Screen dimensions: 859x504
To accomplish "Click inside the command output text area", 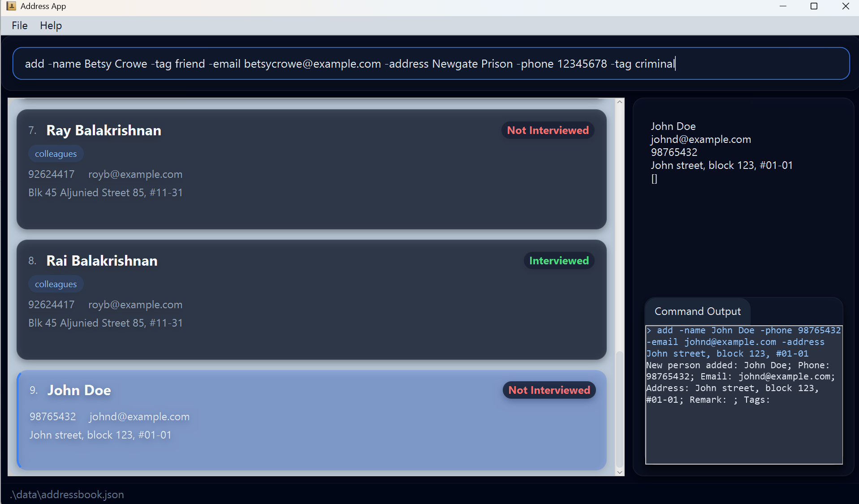I will coord(744,435).
